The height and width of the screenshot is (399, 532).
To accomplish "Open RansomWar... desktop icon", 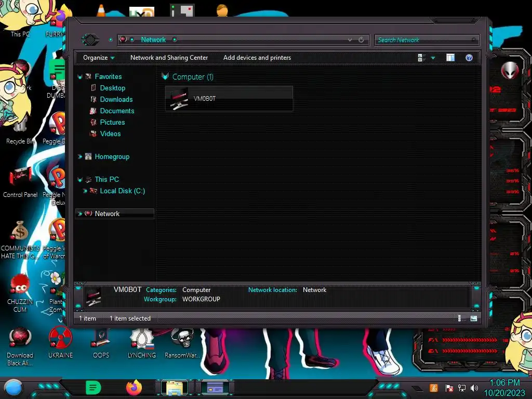I will coord(182,344).
